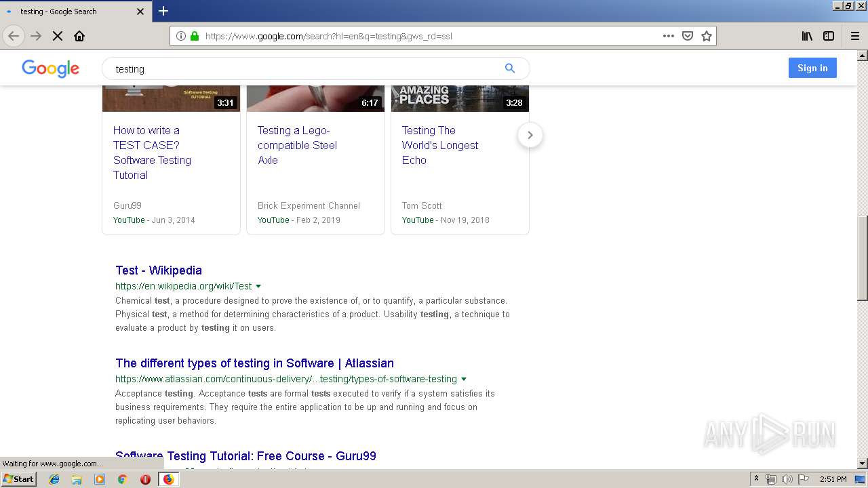The image size is (868, 488).
Task: Open the Firefox hamburger menu
Action: coord(854,36)
